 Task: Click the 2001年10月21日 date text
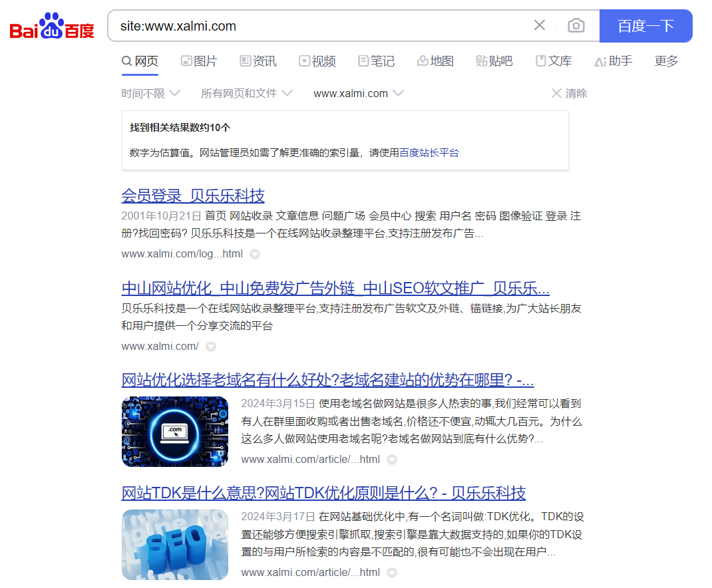[161, 216]
